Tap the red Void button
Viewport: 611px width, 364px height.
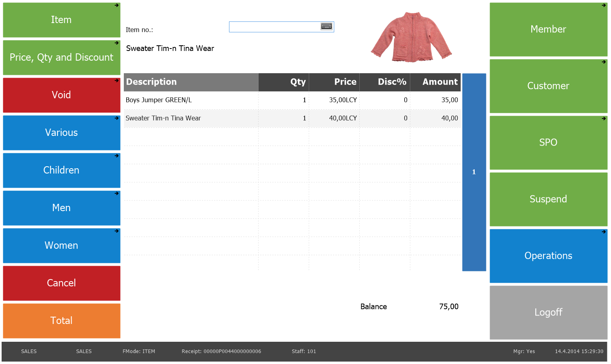(x=62, y=95)
